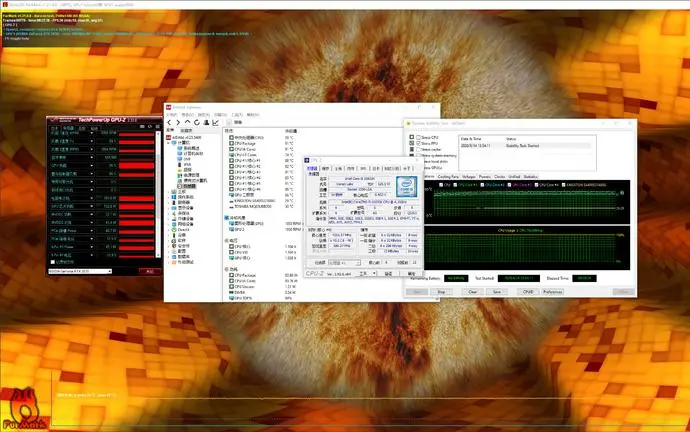Open the tools dropdown arrow in CPU-Z
Screen dimensions: 690x432
click(374, 274)
